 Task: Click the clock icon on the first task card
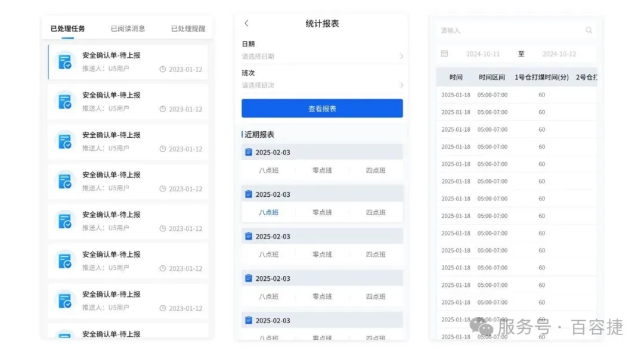pyautogui.click(x=163, y=69)
